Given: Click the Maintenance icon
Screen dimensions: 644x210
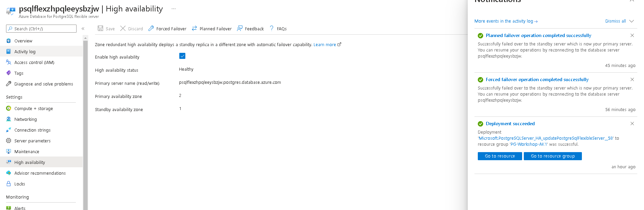Looking at the screenshot, I should tap(9, 151).
